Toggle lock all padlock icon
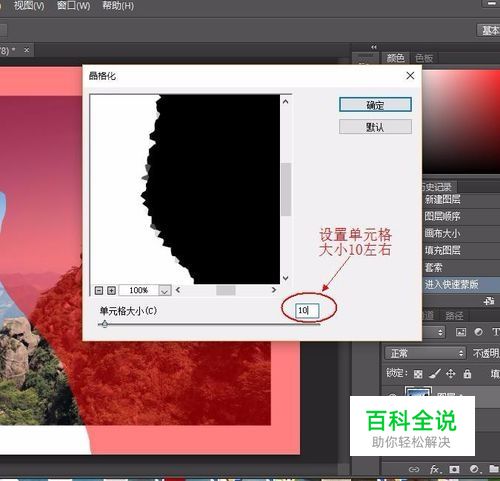Viewport: 500px width, 481px height. [x=467, y=374]
